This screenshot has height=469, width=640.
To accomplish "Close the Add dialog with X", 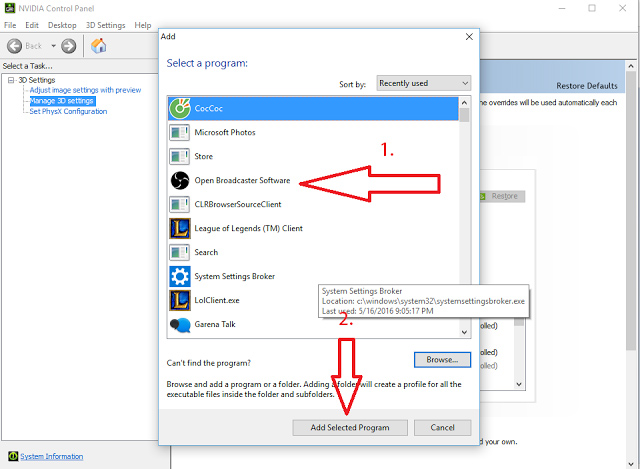I will pos(469,37).
